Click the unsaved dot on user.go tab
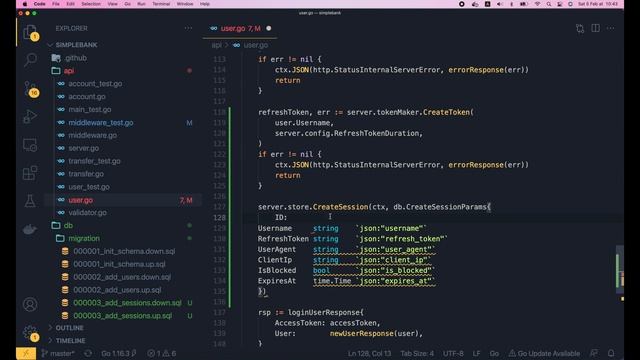The height and width of the screenshot is (360, 640). coord(269,28)
